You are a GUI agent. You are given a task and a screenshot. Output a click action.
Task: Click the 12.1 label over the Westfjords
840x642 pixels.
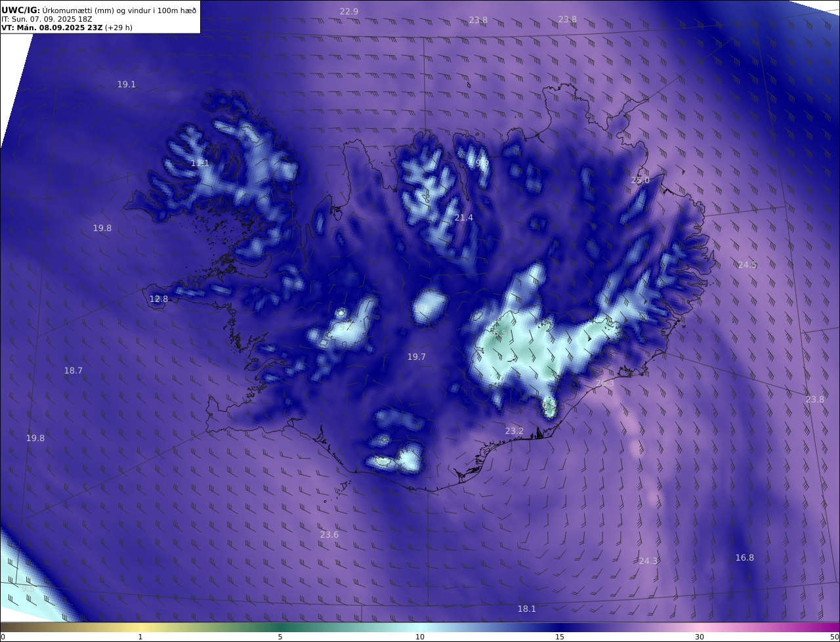[x=200, y=163]
